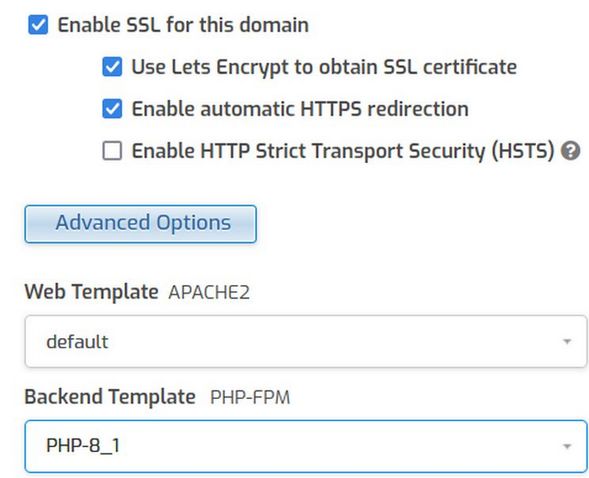Click the Web Template dropdown arrow
Viewport: 589px width, 478px height.
(567, 341)
